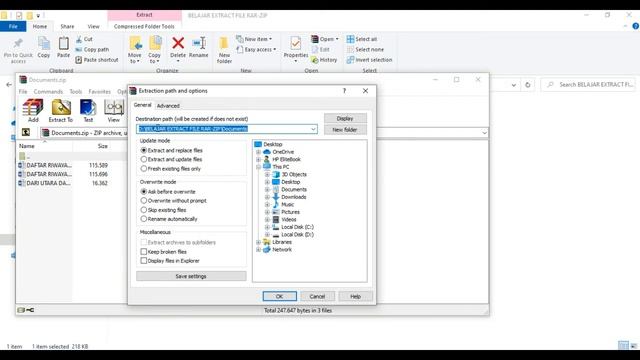This screenshot has height=360, width=640.
Task: Click the up-one-level arrow icon in WinRAR
Action: point(26,132)
